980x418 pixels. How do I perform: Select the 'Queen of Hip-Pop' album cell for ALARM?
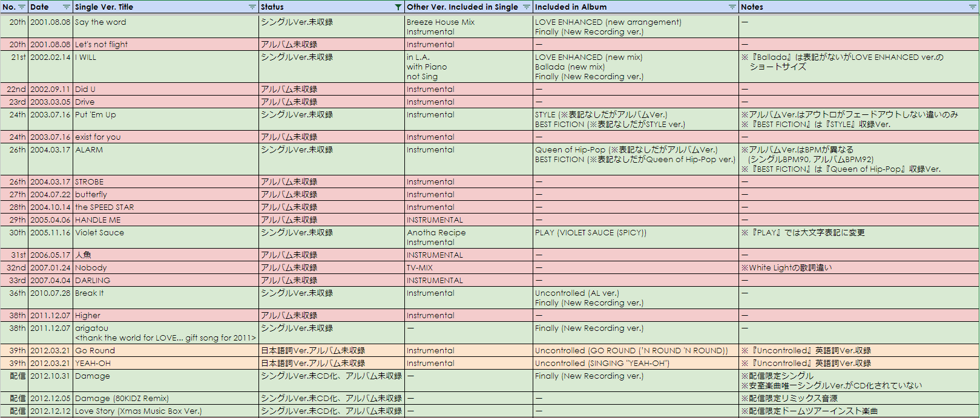pyautogui.click(x=636, y=160)
